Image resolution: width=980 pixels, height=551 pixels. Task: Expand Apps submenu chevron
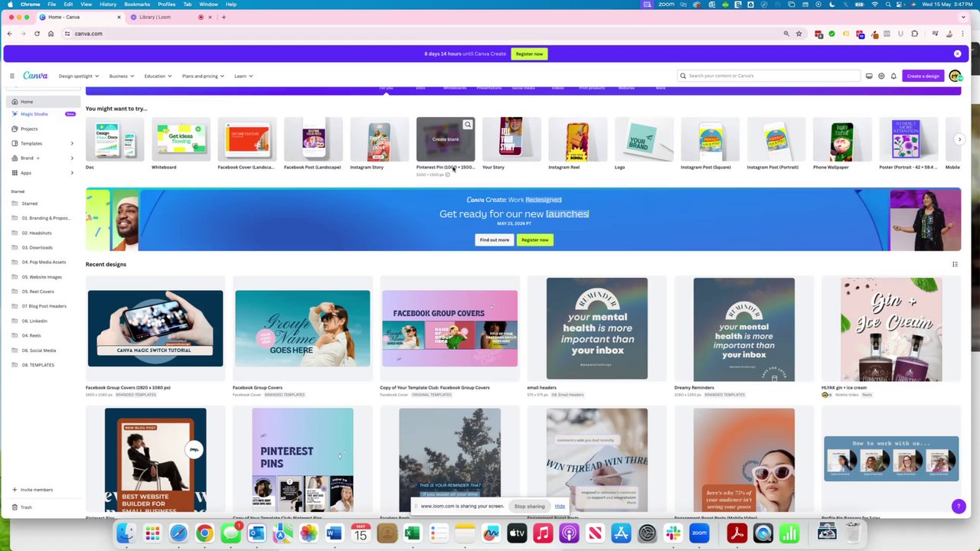pos(72,173)
